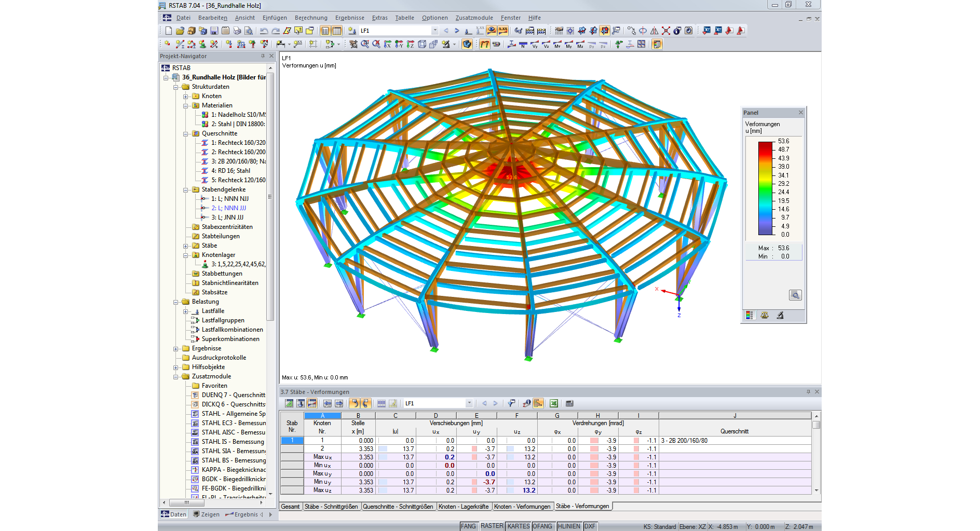Image resolution: width=980 pixels, height=531 pixels.
Task: Show the MT torsional moment result icon
Action: pos(557,44)
